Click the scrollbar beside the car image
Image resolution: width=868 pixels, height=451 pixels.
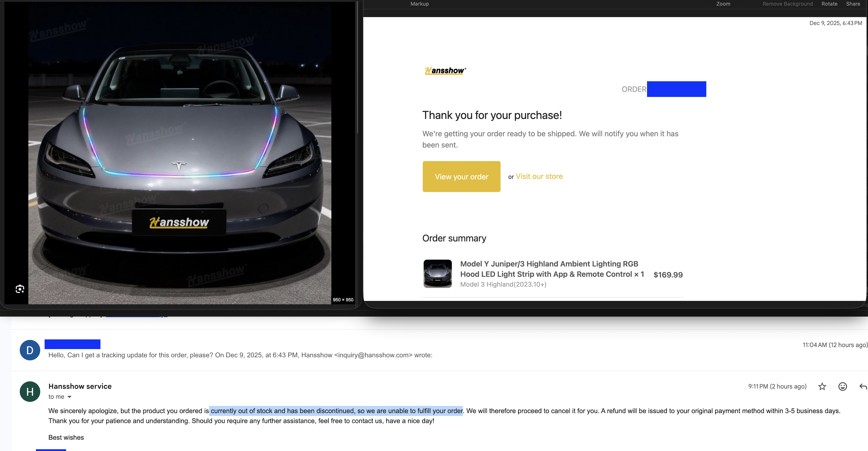click(357, 67)
